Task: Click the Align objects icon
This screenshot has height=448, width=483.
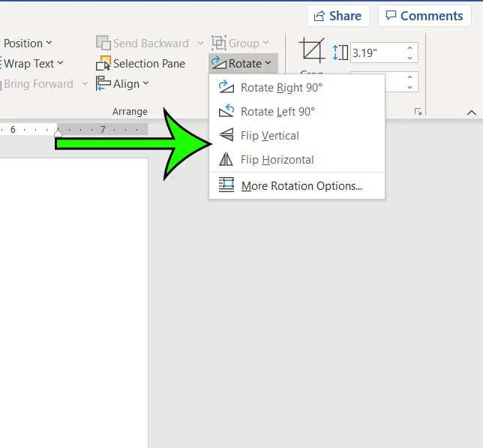Action: (103, 84)
